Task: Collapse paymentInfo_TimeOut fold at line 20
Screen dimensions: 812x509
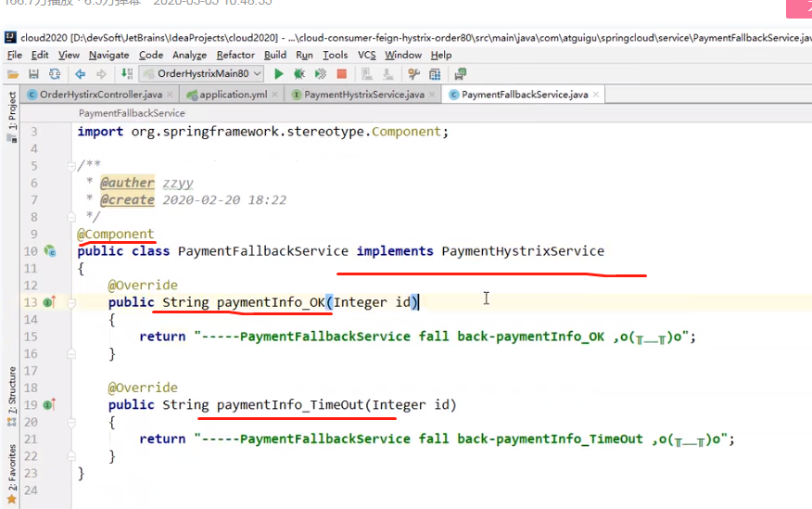Action: tap(71, 422)
